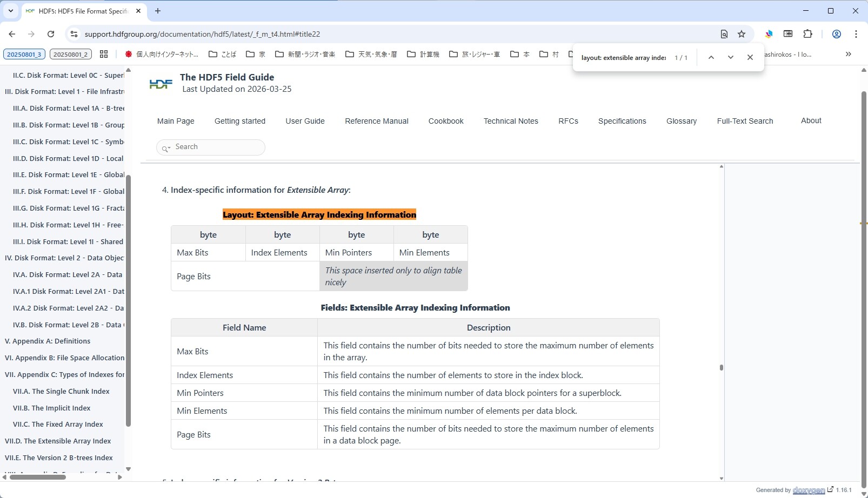Jump to next find result arrow
The image size is (868, 498).
(x=731, y=57)
